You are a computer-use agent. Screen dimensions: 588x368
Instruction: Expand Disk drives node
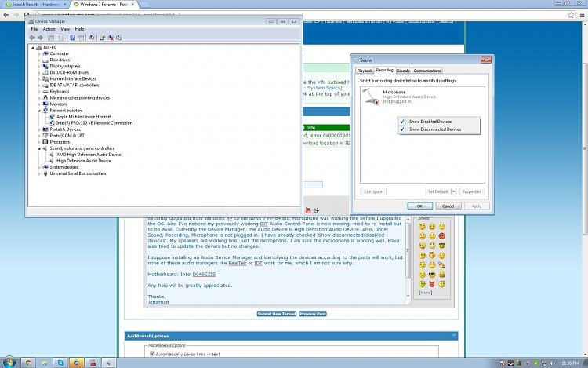pos(39,60)
